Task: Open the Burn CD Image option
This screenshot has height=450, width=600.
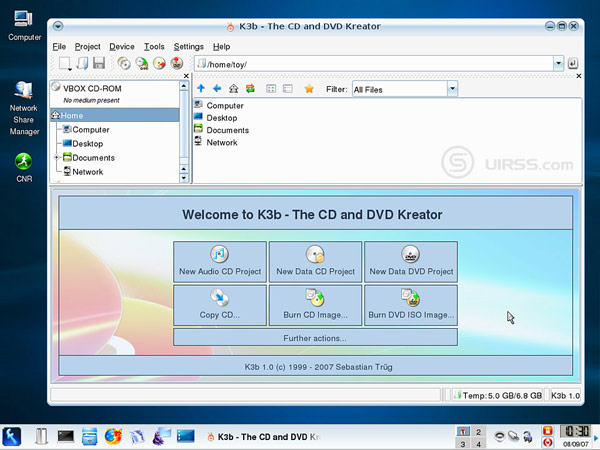Action: coord(315,304)
